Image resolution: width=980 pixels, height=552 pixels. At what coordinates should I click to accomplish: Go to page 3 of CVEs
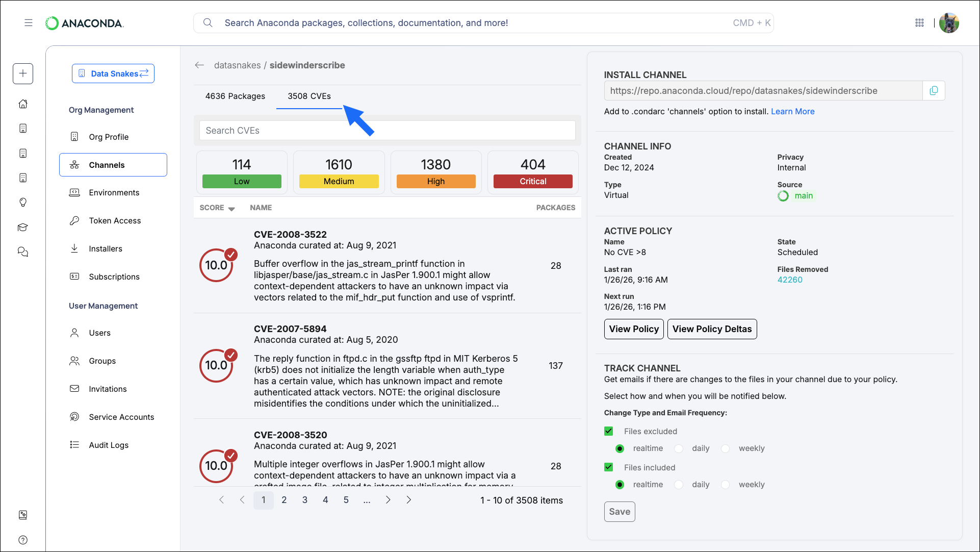[305, 500]
